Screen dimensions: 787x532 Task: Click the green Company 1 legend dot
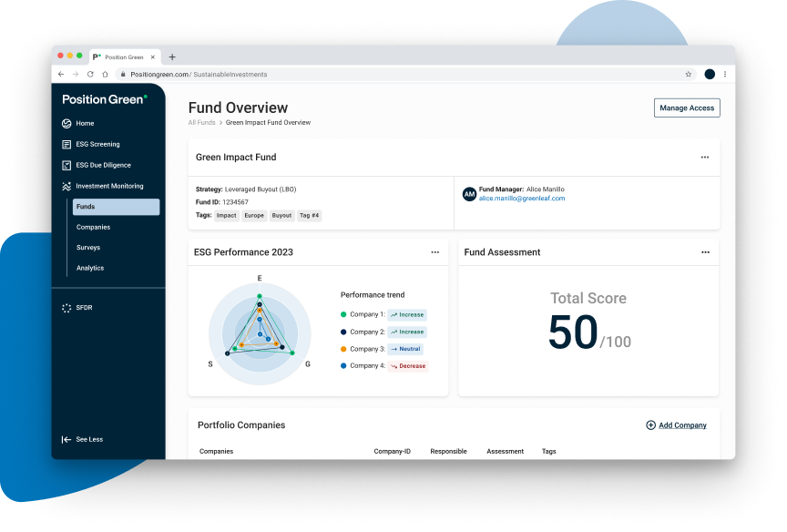[343, 314]
